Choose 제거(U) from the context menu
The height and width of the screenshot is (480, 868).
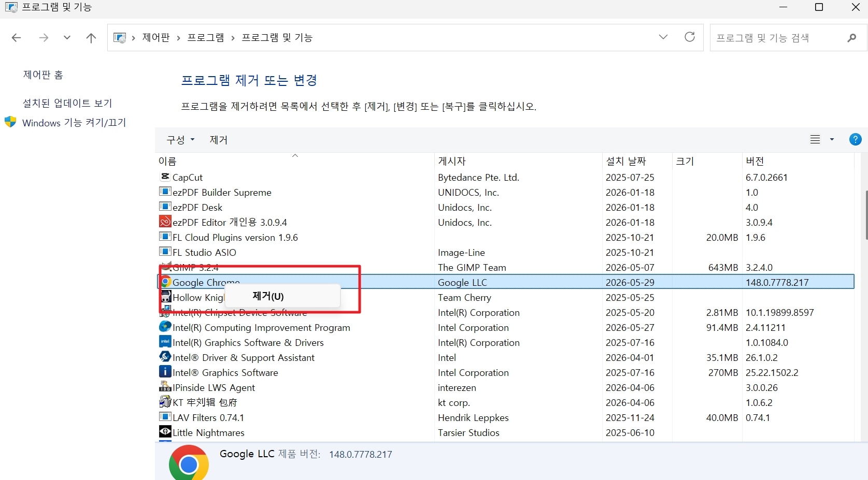point(282,296)
